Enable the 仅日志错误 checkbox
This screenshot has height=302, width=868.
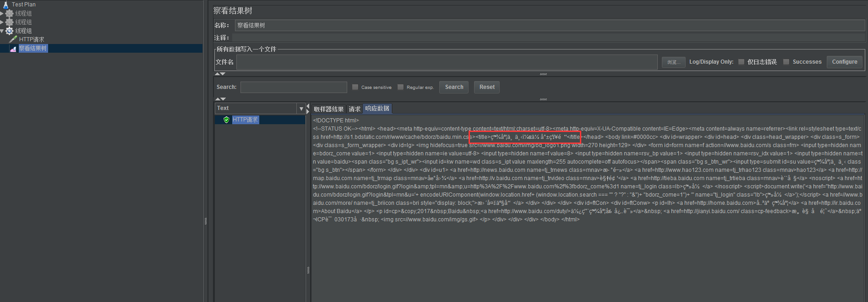(741, 62)
